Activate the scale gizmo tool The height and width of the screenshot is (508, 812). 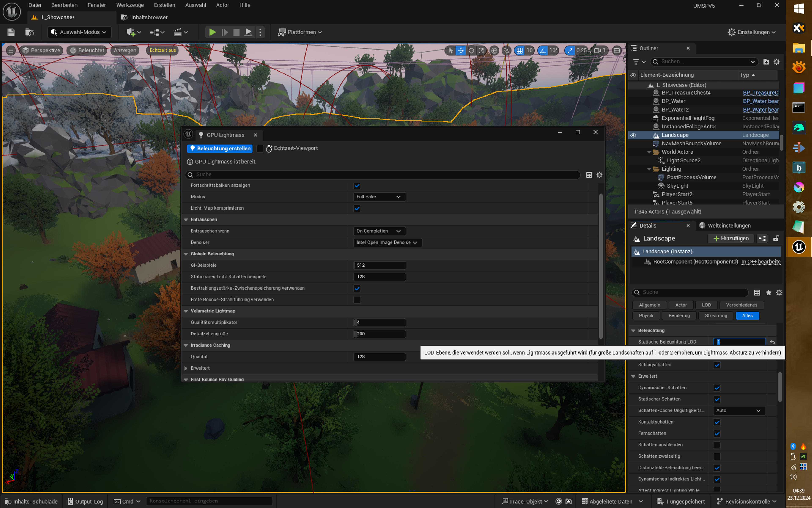click(x=481, y=50)
